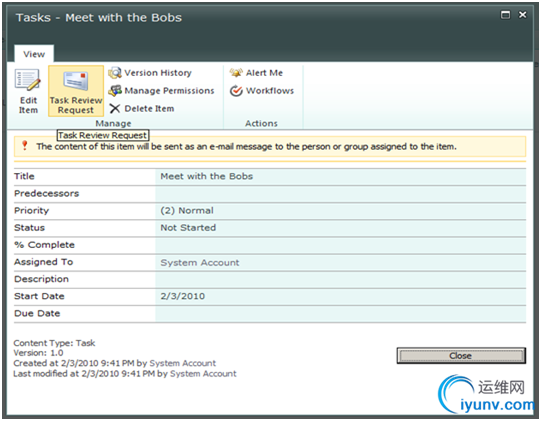Choose the Manage Permissions label
The height and width of the screenshot is (421, 541).
pyautogui.click(x=169, y=91)
